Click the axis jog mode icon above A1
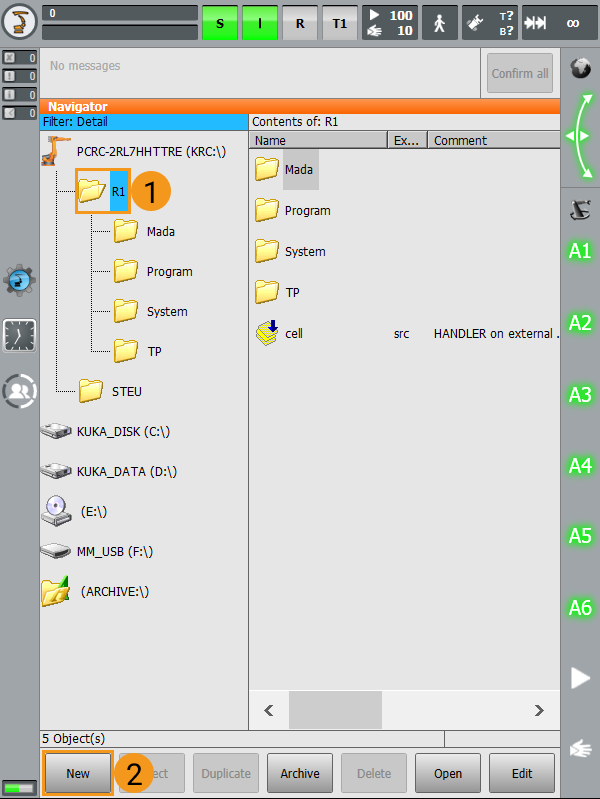This screenshot has width=600, height=799. coord(580,209)
